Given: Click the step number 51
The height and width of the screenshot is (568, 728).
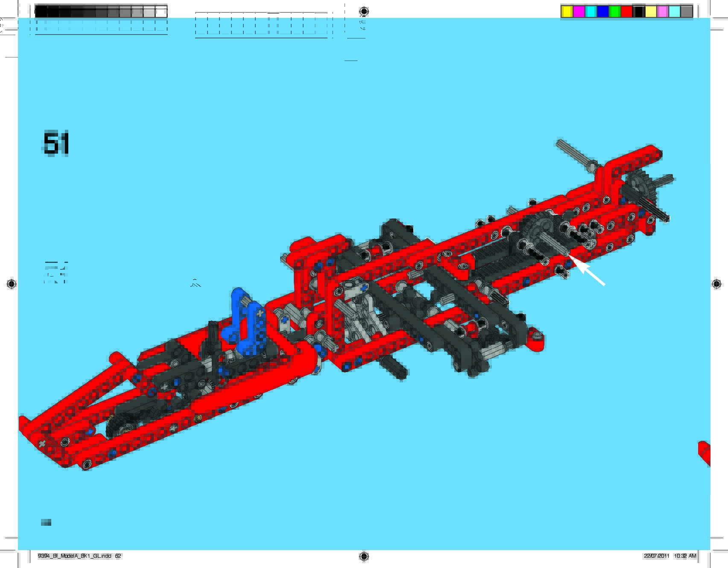Looking at the screenshot, I should coord(56,143).
